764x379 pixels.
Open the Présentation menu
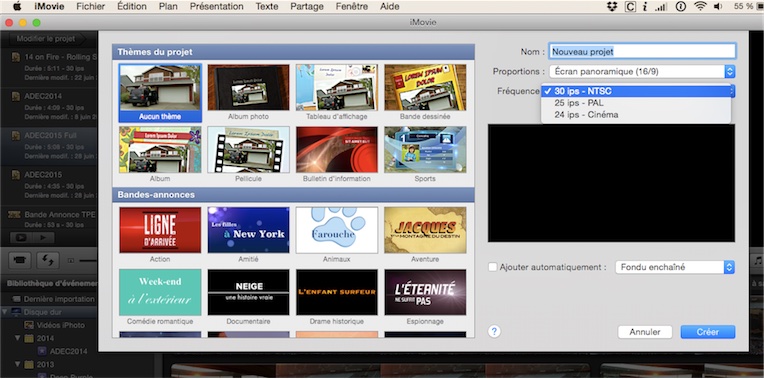(216, 6)
